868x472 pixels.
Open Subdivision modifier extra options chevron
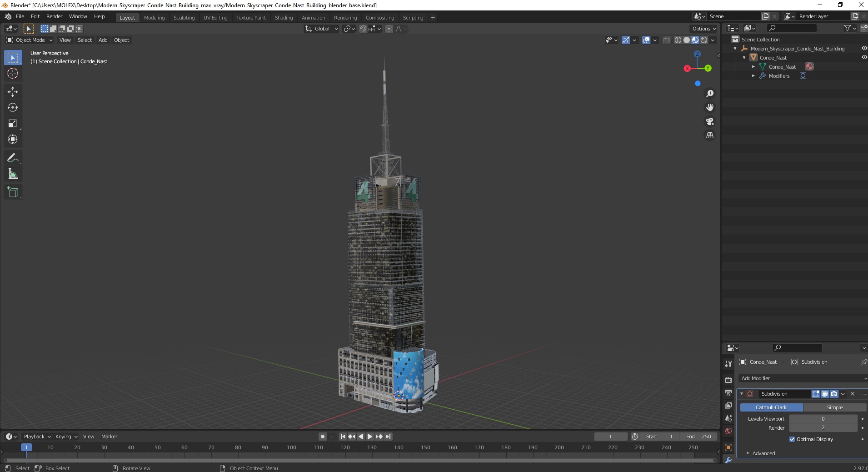click(843, 394)
